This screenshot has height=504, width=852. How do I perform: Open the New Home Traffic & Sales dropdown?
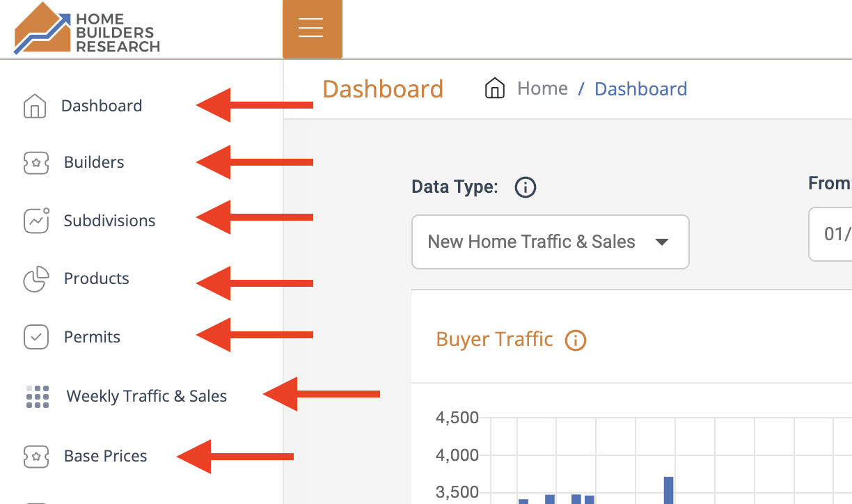[550, 242]
